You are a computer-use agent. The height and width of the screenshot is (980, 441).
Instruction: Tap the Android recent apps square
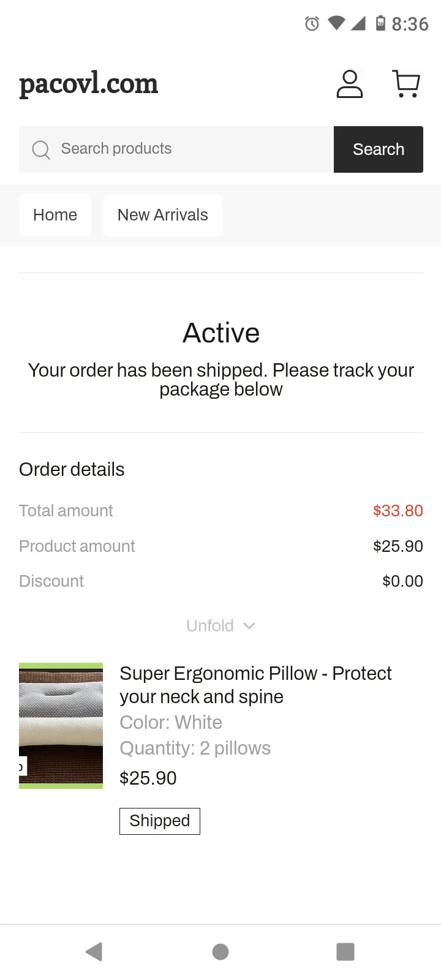pos(345,952)
